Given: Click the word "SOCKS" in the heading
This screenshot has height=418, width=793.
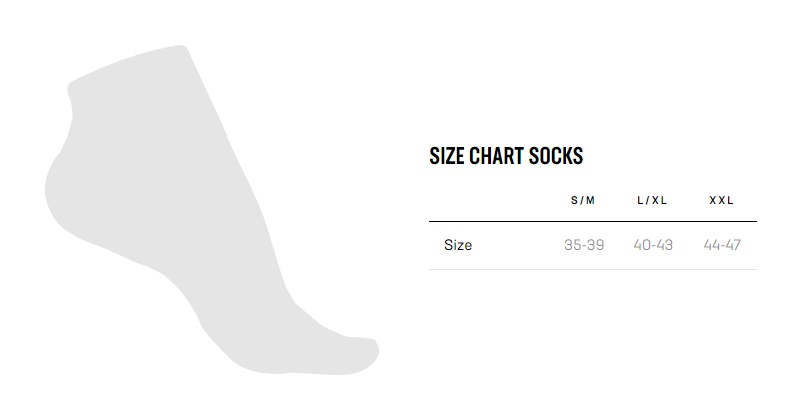Looking at the screenshot, I should coord(557,156).
